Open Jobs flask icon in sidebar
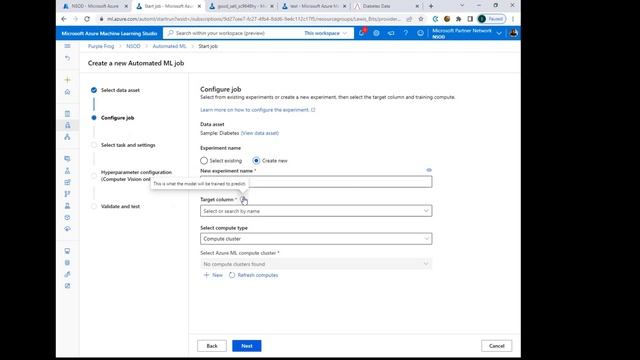 point(67,171)
